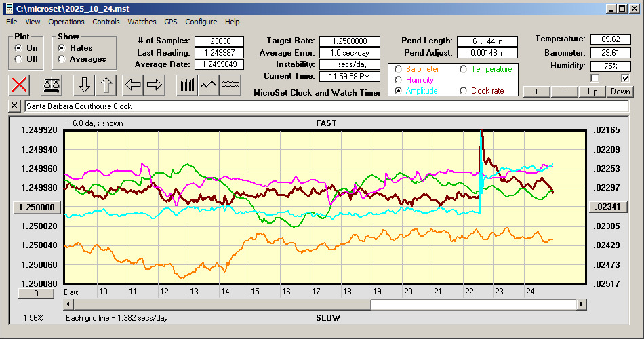Open the Operations menu
The width and height of the screenshot is (644, 339).
click(x=66, y=22)
